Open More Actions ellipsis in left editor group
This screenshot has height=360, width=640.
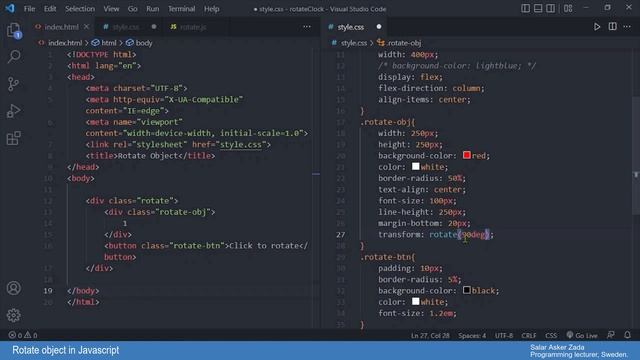pyautogui.click(x=307, y=27)
